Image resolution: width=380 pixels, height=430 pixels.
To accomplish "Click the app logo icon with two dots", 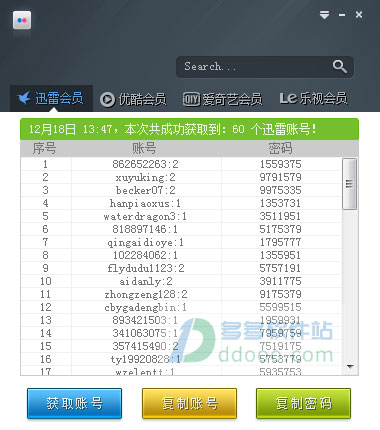I will click(x=22, y=20).
